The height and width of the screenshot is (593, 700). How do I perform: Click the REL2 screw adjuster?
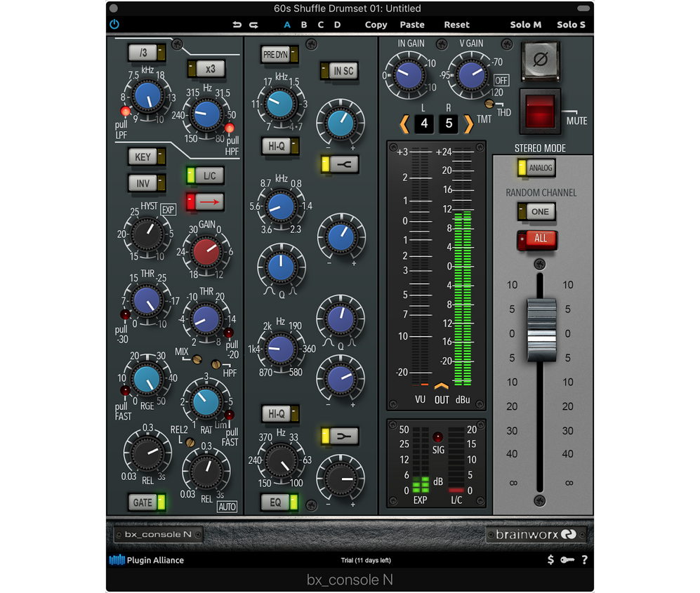(x=190, y=443)
